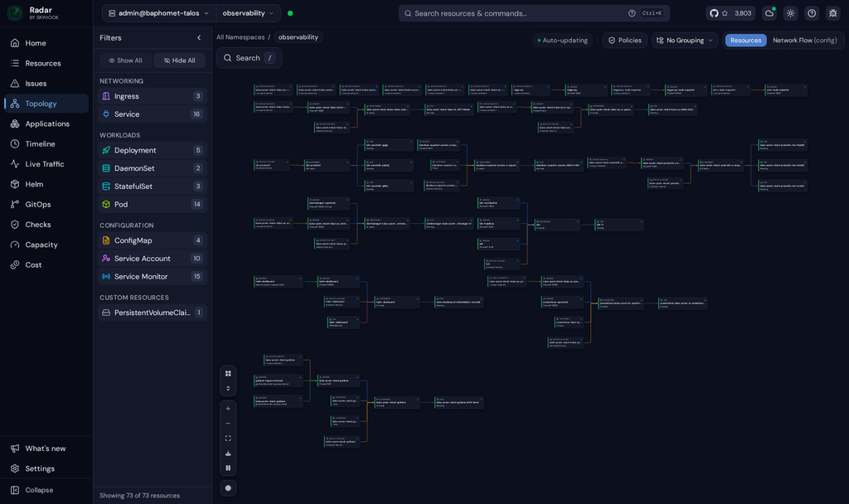The image size is (849, 504).
Task: Switch to Network Flow (config) tab
Action: (804, 40)
